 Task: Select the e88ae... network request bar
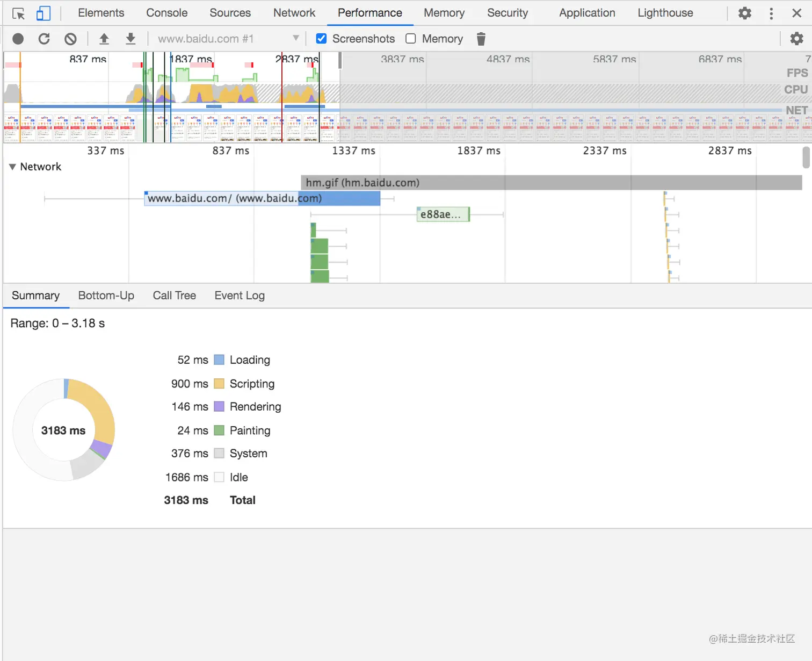(443, 214)
